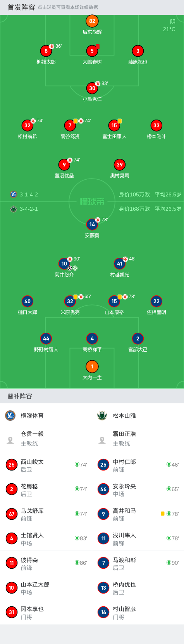
Task: Tap 3-1-4-2 formation team badge
Action: click(14, 194)
